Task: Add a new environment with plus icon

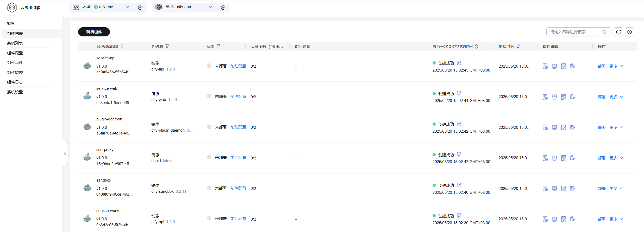Action: coord(140,8)
